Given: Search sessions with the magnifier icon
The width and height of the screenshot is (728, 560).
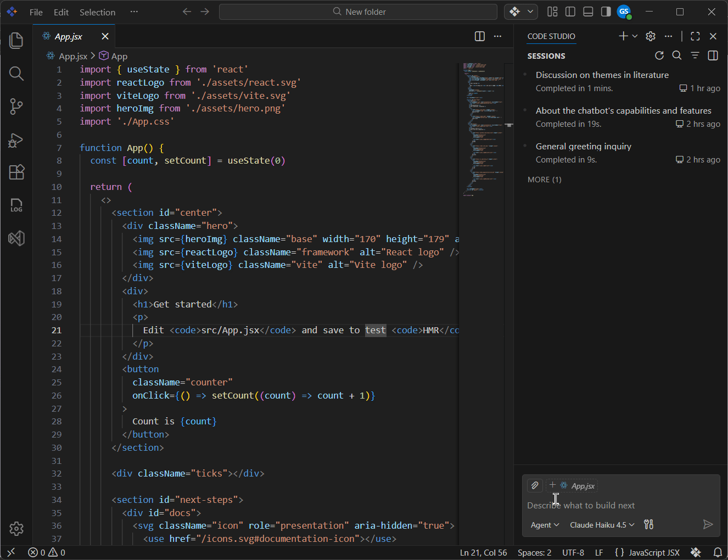Looking at the screenshot, I should [x=677, y=55].
